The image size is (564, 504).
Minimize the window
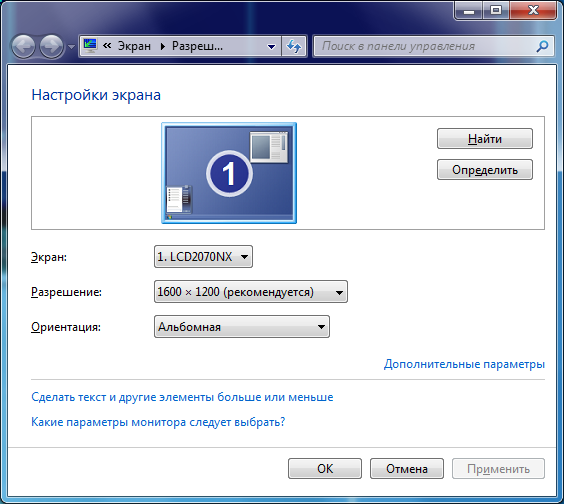point(468,10)
